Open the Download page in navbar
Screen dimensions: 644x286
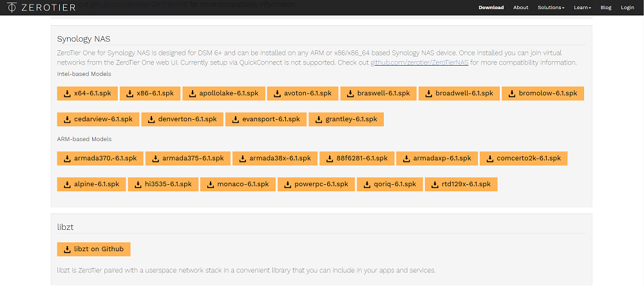(x=491, y=8)
